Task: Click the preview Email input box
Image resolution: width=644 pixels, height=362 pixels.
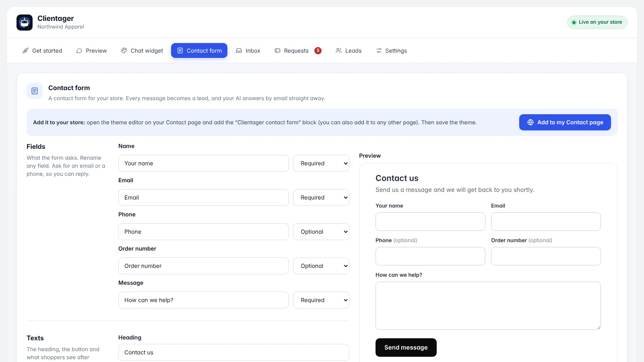Action: pyautogui.click(x=546, y=222)
